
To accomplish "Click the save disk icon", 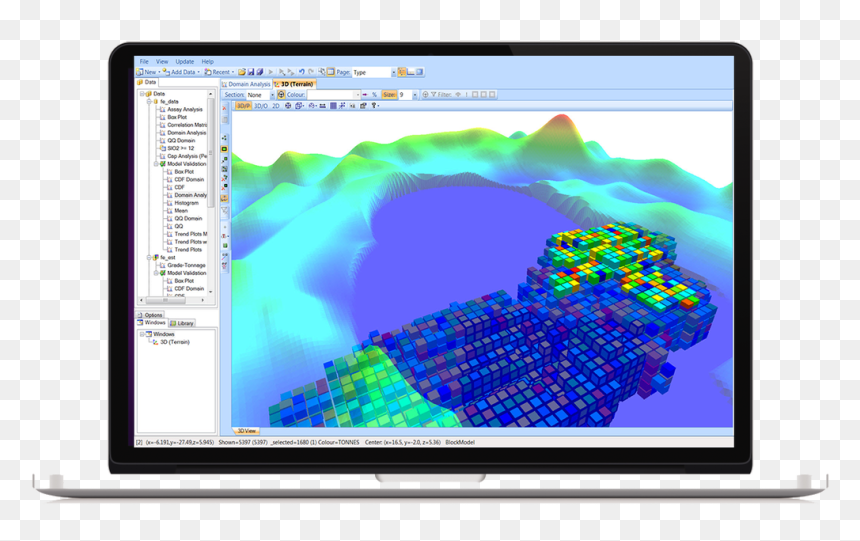I will (x=251, y=72).
